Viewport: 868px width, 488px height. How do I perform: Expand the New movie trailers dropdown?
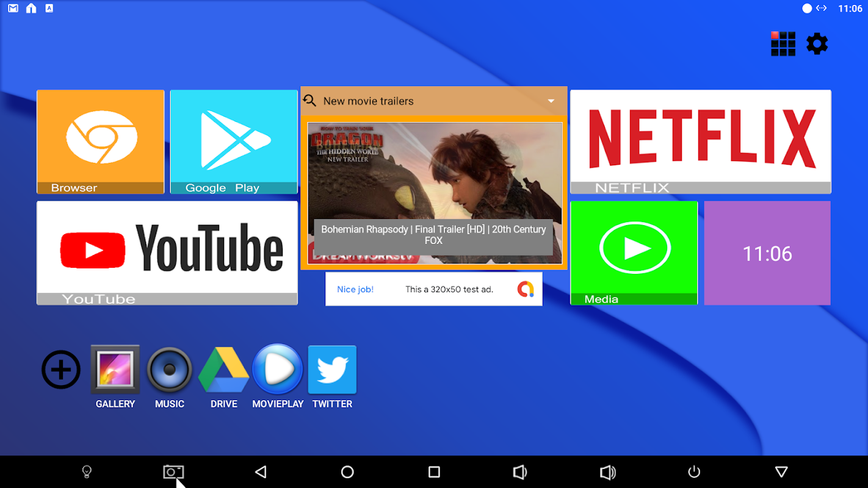tap(551, 101)
